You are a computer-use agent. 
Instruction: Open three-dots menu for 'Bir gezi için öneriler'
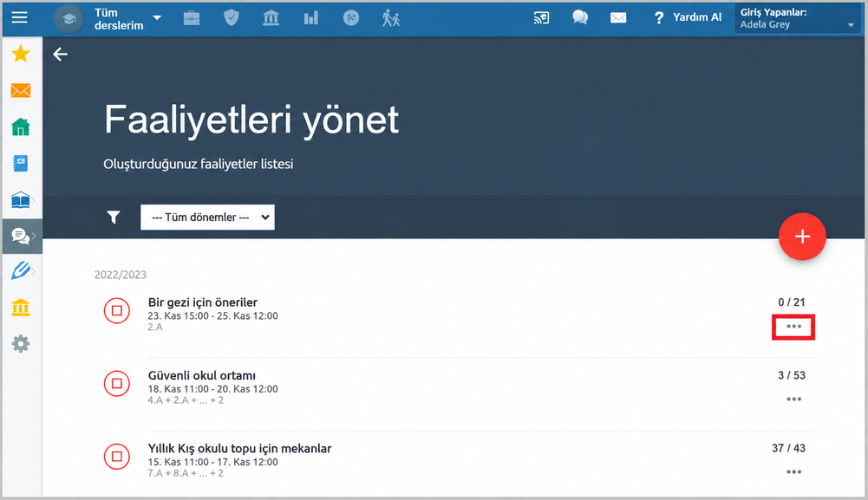tap(793, 327)
